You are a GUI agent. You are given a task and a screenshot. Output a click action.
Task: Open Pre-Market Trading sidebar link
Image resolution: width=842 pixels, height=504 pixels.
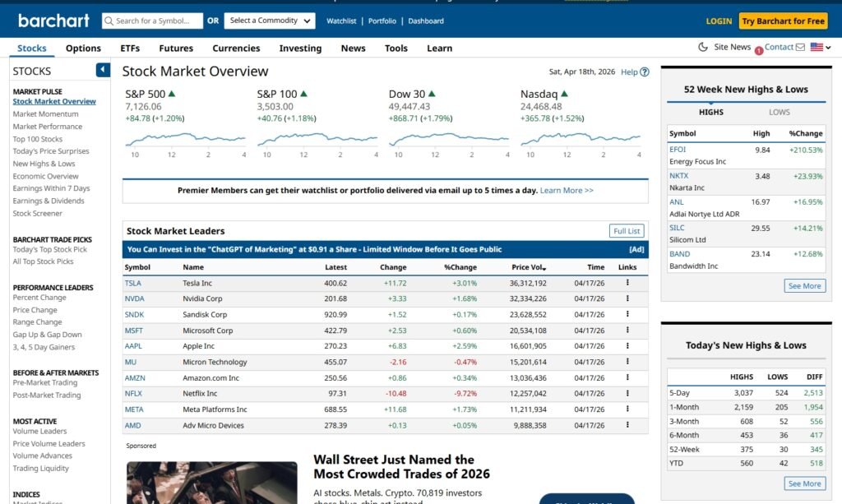pos(45,382)
